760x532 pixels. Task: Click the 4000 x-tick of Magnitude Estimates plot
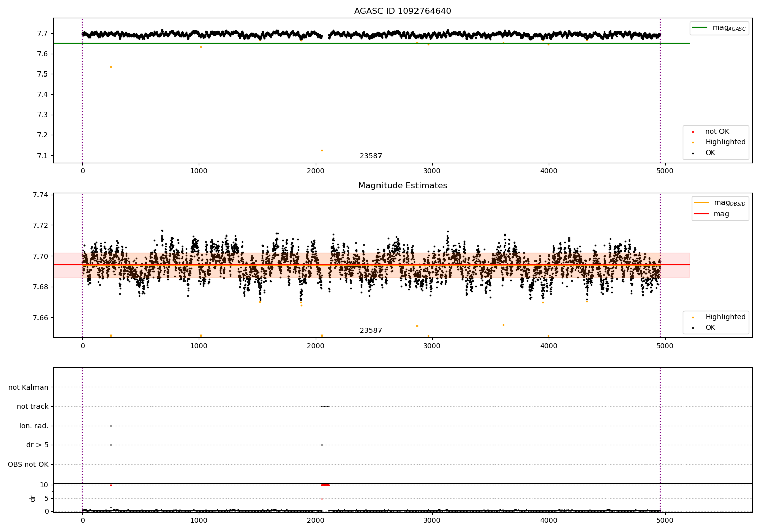(x=549, y=346)
